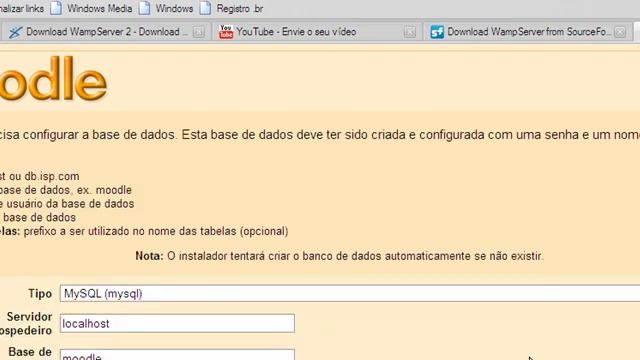Open the Tipo MySQL database type dropdown

350,293
